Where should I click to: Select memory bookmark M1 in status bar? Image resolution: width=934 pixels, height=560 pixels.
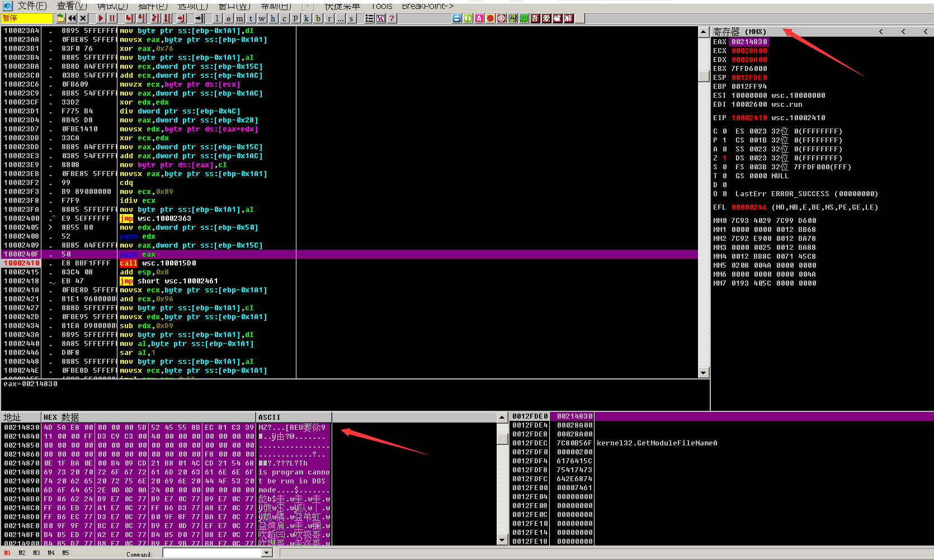(x=7, y=553)
